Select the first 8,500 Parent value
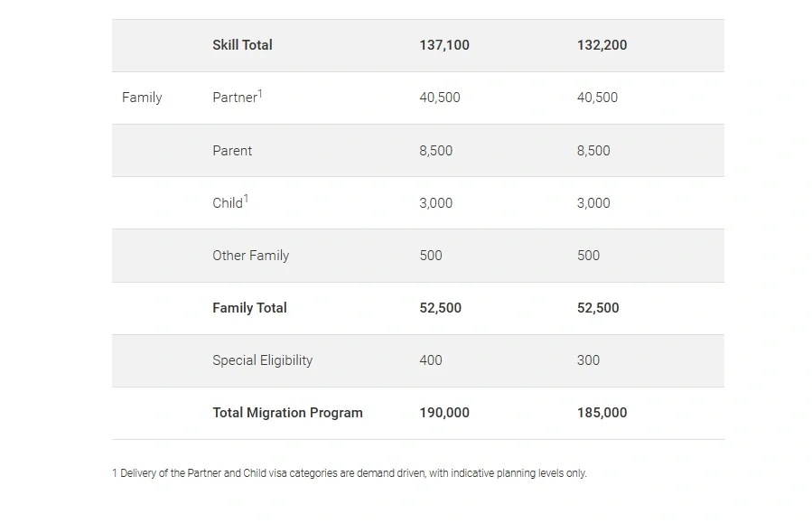Viewport: 812px width, 523px height. (x=436, y=151)
